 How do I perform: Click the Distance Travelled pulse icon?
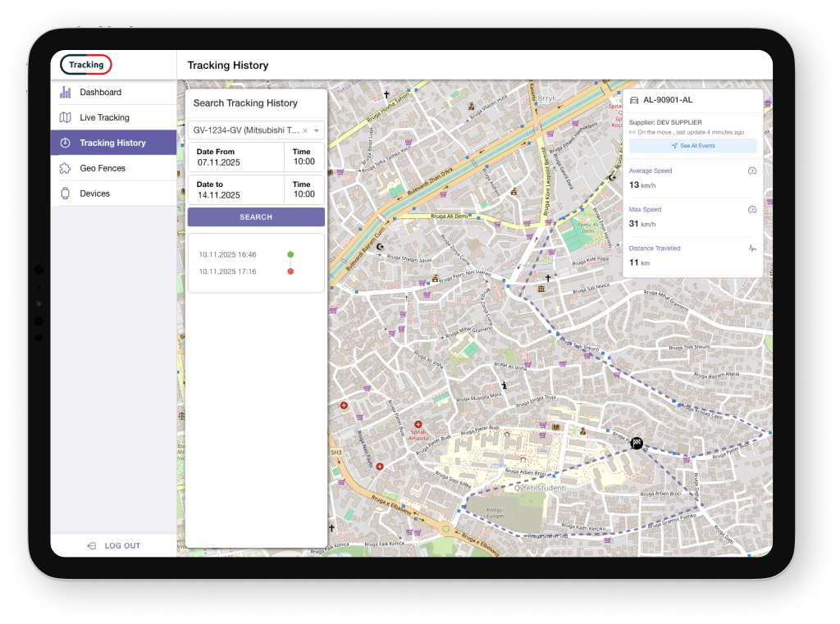pos(751,248)
